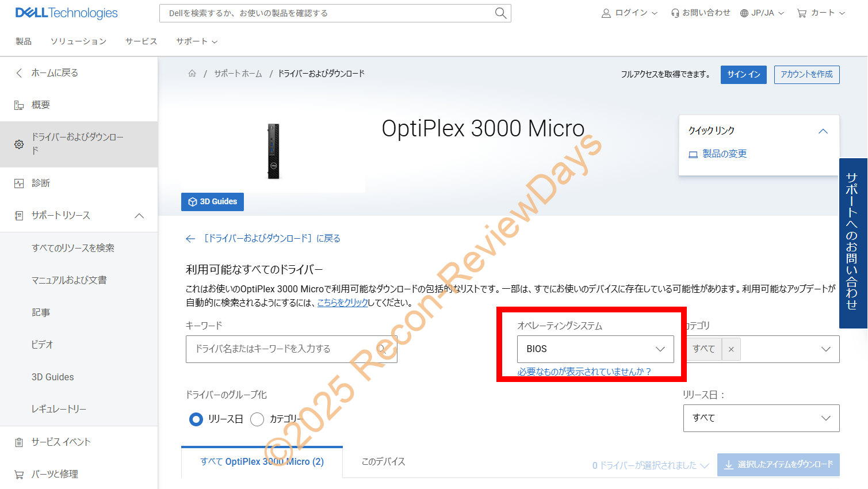Screen dimensions: 868x489
Task: Click the clear X on category 'すべて' tag
Action: [x=731, y=349]
